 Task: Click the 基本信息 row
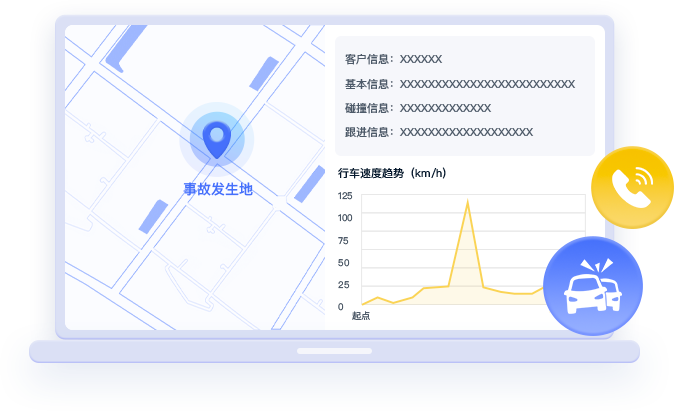(x=460, y=84)
